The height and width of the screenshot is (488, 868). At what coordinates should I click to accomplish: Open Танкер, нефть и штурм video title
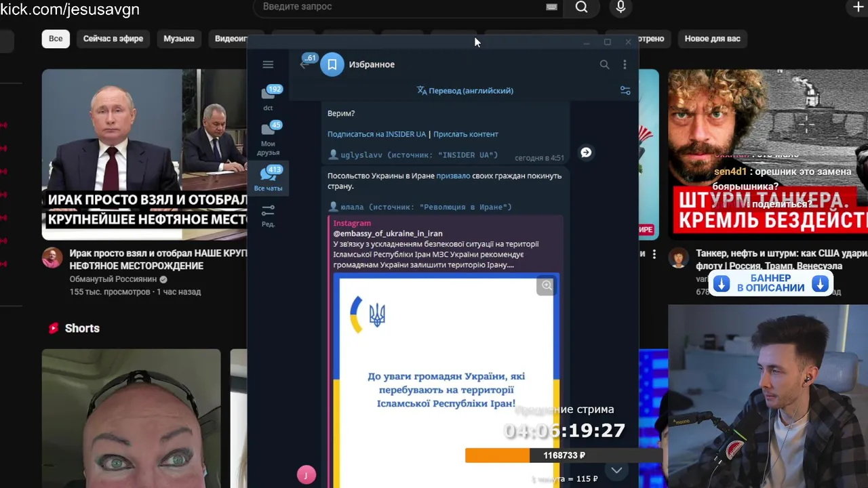[x=782, y=260]
